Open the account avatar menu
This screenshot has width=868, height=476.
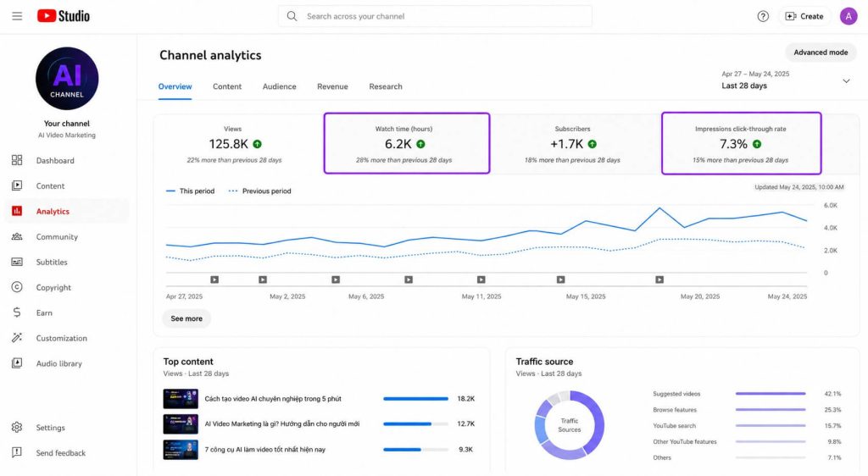coord(848,16)
